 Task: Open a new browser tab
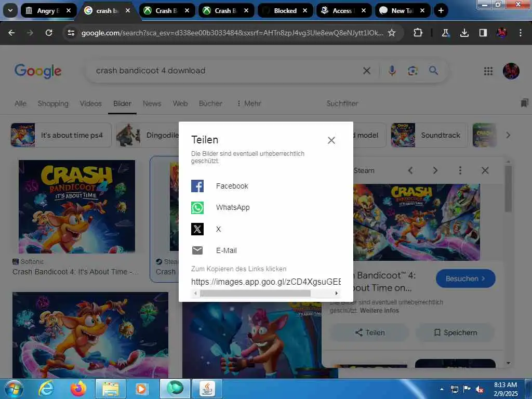[x=441, y=10]
